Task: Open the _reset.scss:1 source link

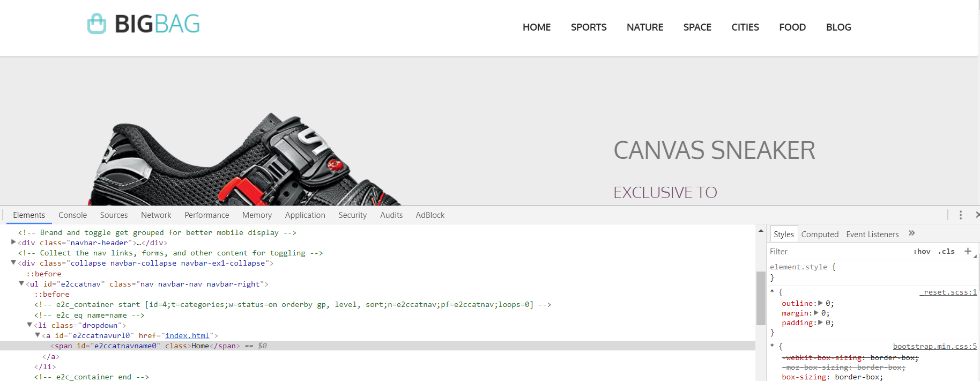Action: click(948, 292)
